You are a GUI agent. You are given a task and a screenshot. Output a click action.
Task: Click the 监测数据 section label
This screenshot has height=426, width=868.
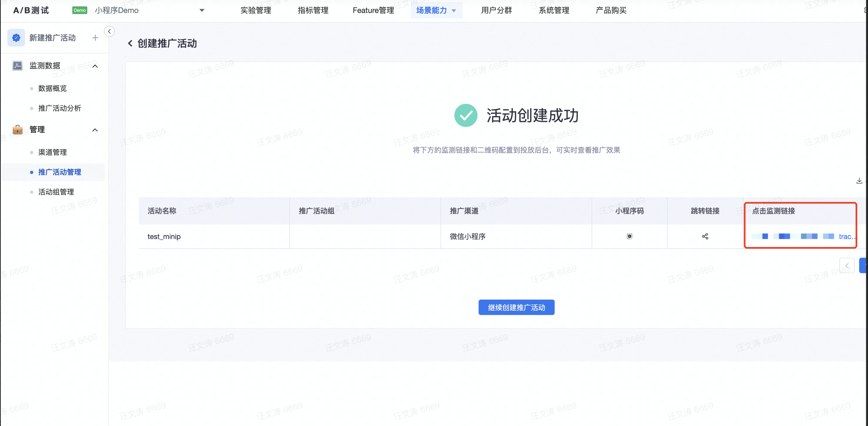click(x=45, y=65)
